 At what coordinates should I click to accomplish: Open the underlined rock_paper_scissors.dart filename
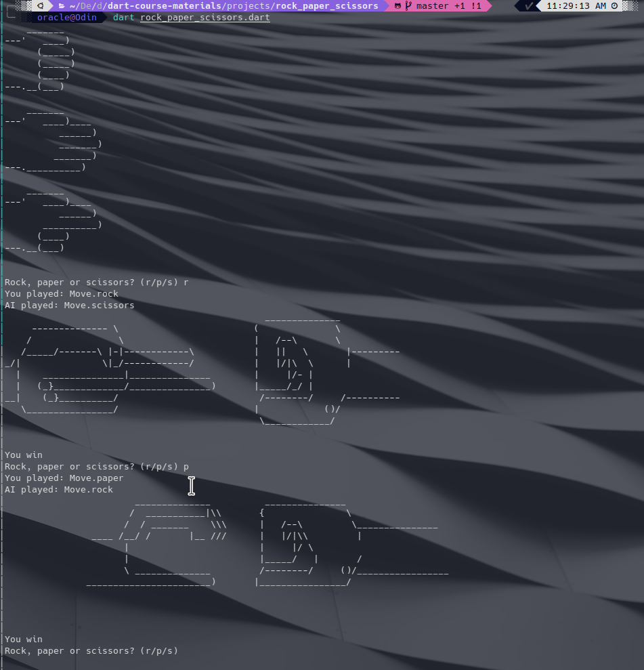tap(203, 17)
